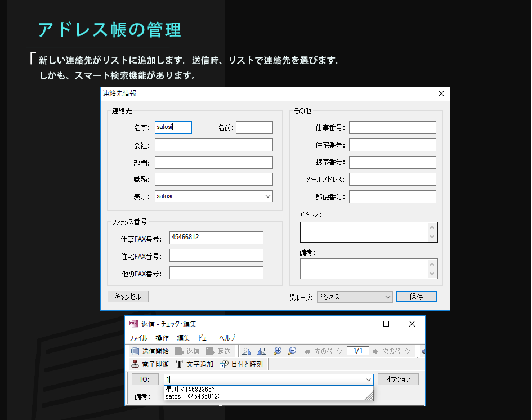Insert 日付と時刻 via toolbar

(242, 364)
